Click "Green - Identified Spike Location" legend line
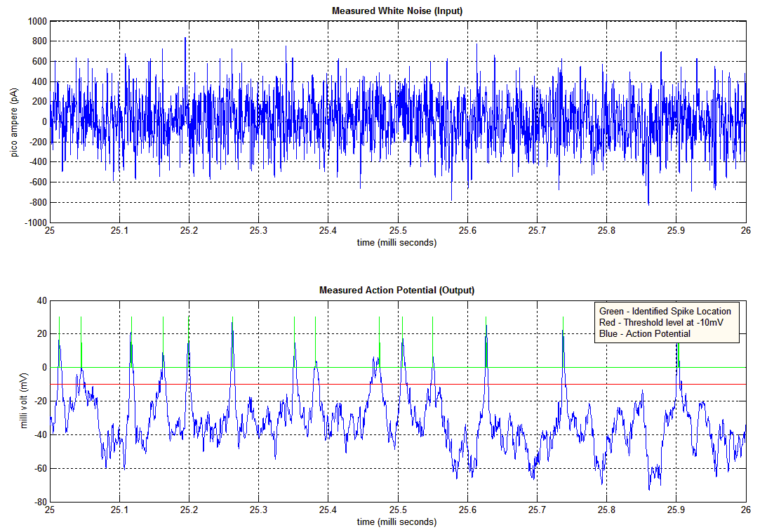The width and height of the screenshot is (767, 532). tap(665, 311)
